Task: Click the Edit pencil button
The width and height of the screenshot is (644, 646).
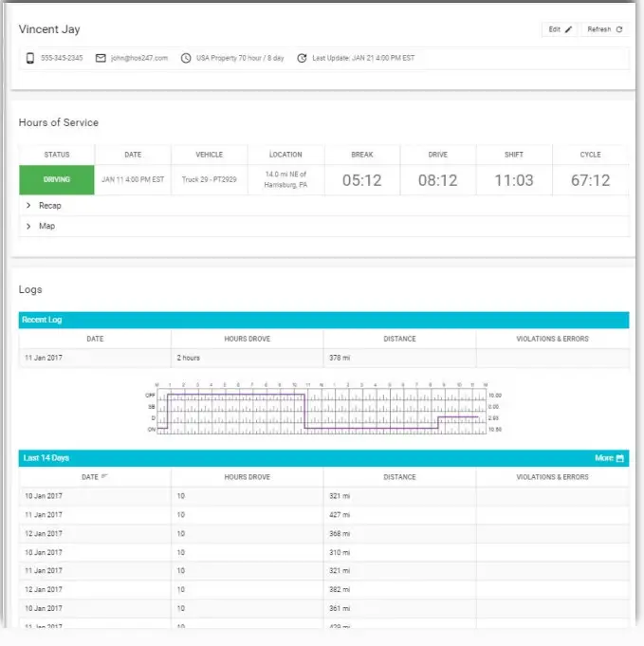Action: click(560, 29)
